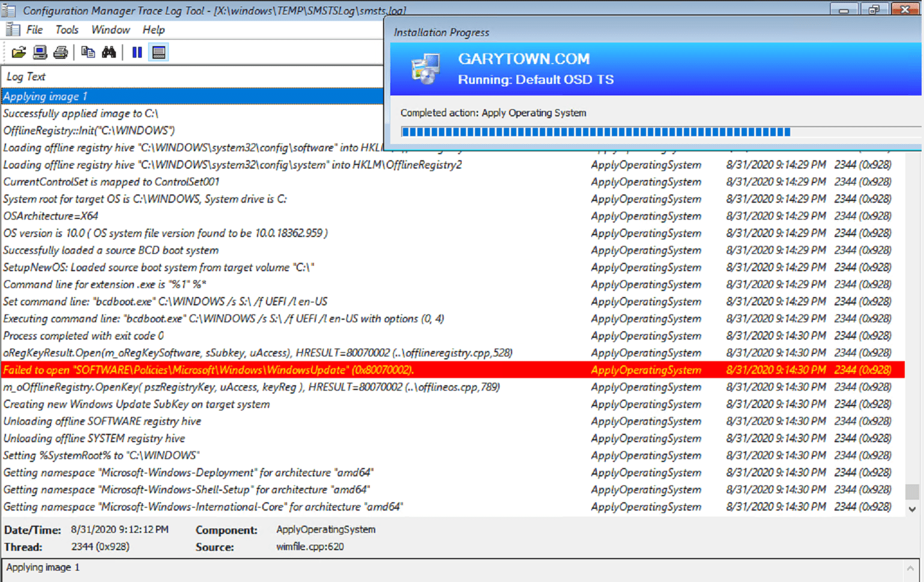The width and height of the screenshot is (924, 582).
Task: Click the 'Log Text' column header
Action: click(26, 76)
